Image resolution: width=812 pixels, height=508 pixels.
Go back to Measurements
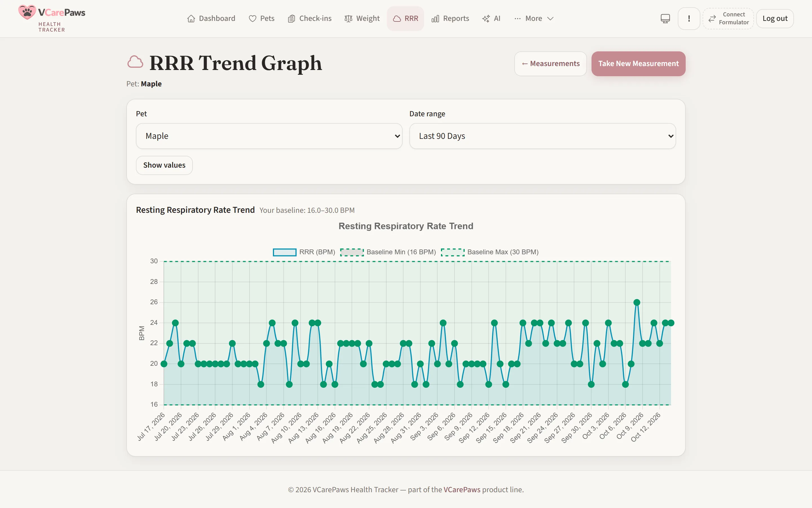click(x=551, y=63)
